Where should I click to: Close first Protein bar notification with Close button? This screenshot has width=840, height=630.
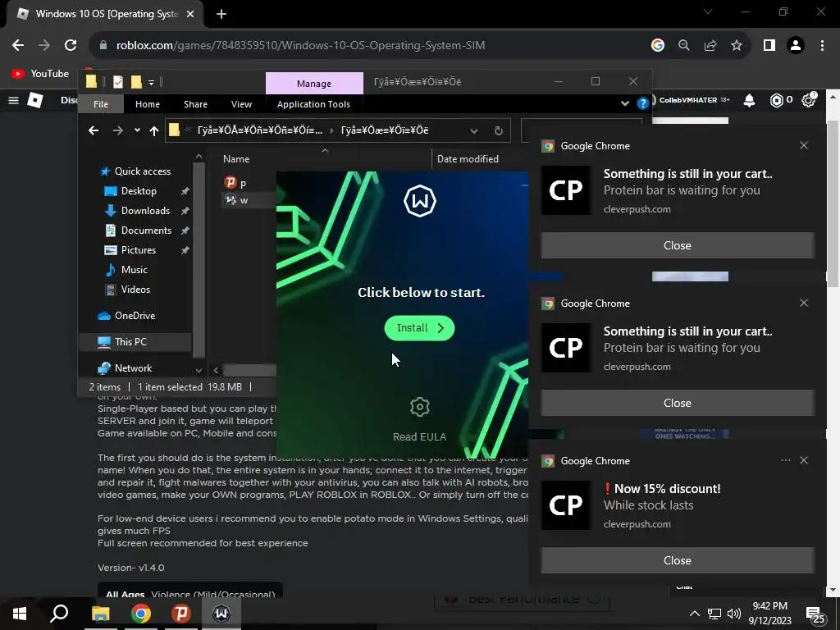pos(678,245)
